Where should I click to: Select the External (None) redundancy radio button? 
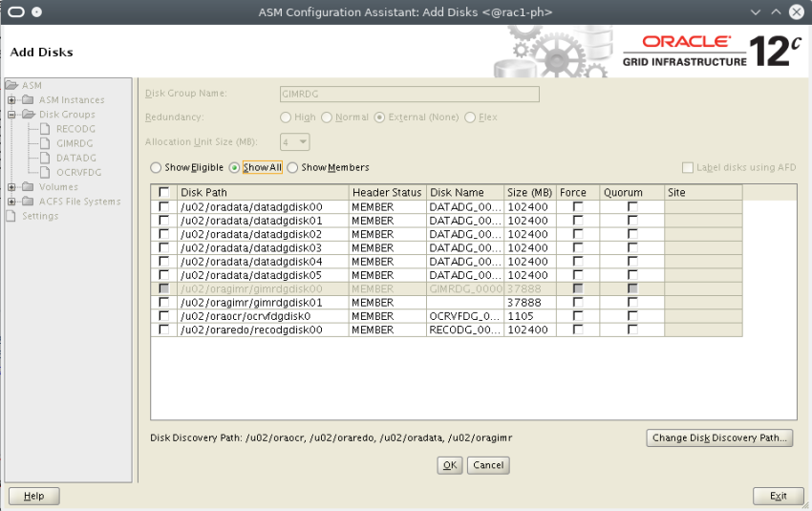379,117
